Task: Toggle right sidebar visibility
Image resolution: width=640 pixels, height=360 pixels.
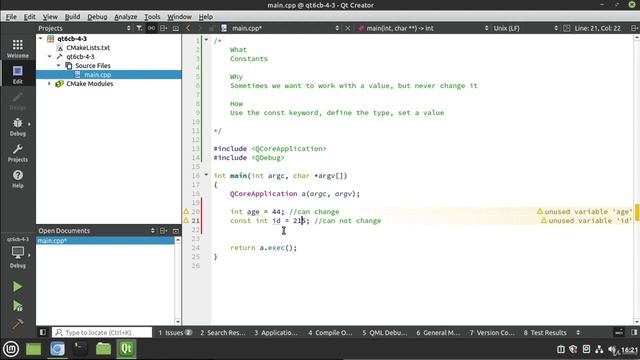Action: pyautogui.click(x=634, y=332)
